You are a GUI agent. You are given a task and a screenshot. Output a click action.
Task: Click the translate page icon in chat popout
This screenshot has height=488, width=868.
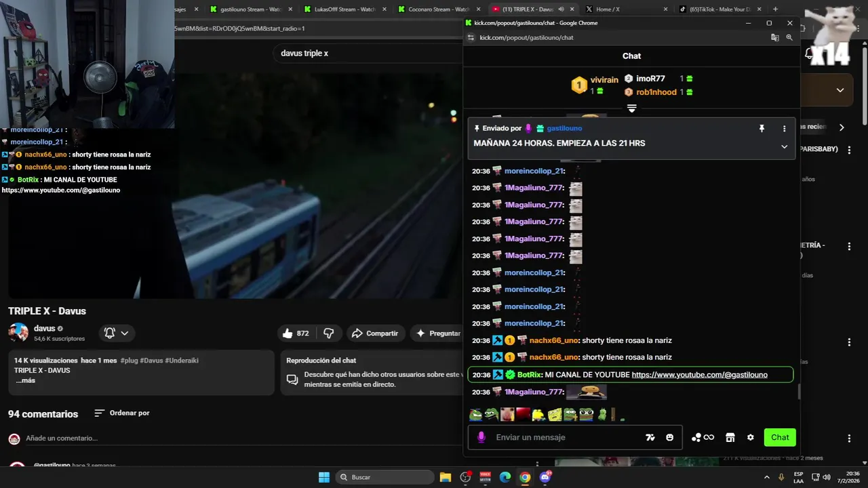pyautogui.click(x=774, y=37)
